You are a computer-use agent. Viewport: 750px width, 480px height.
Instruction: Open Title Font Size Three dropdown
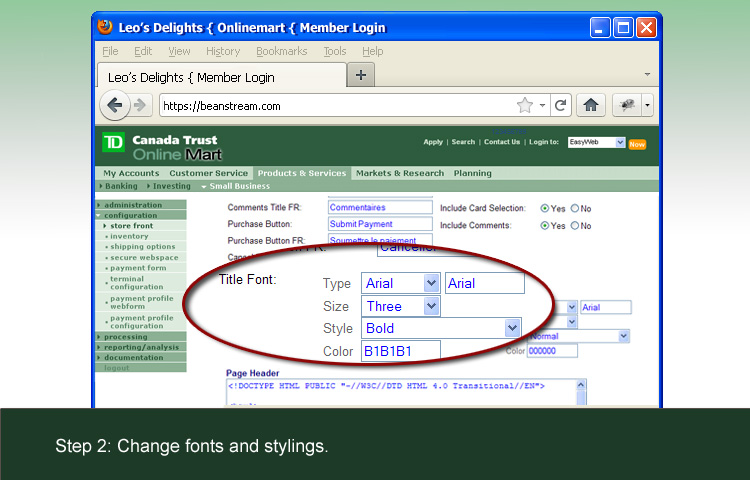(400, 306)
